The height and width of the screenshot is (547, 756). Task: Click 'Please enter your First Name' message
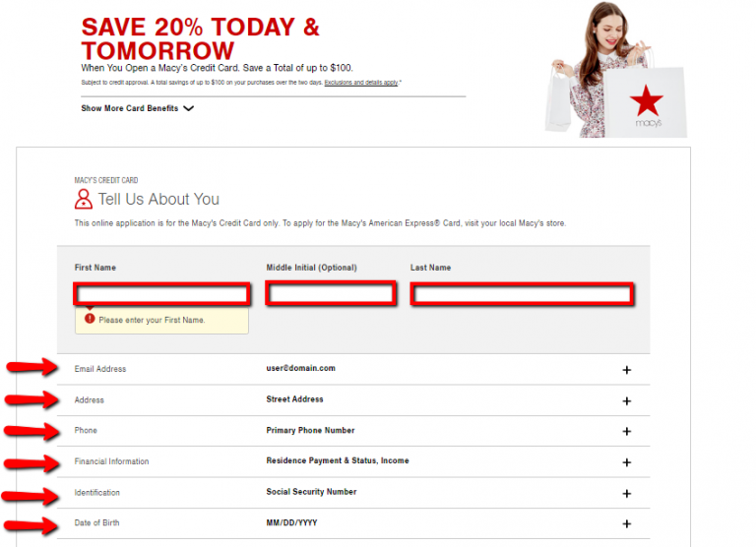(152, 320)
